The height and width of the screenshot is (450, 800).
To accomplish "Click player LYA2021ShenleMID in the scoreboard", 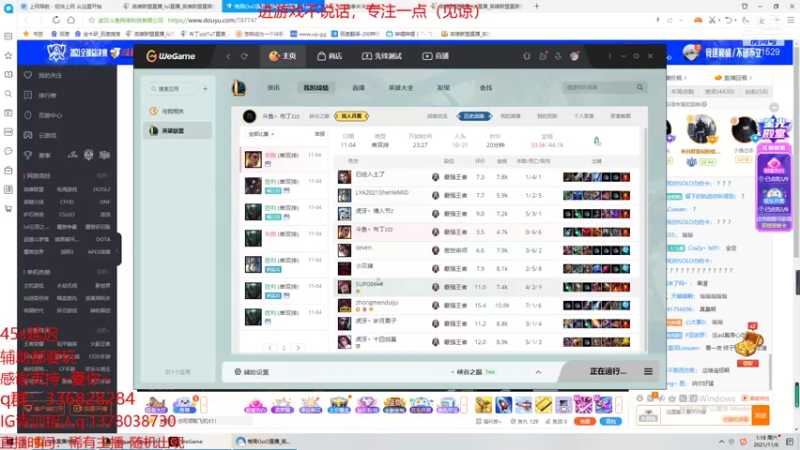I will [x=382, y=193].
